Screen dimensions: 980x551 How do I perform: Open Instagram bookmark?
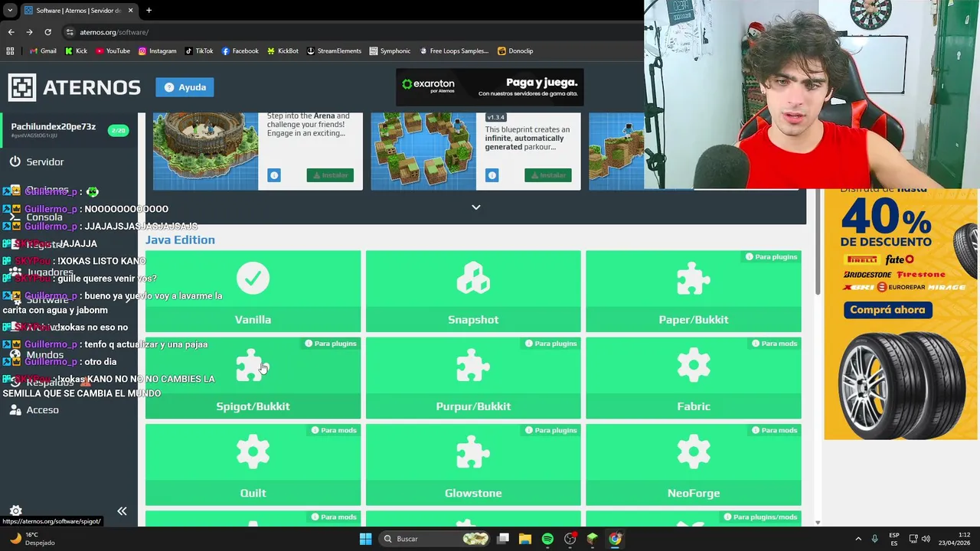[x=157, y=51]
